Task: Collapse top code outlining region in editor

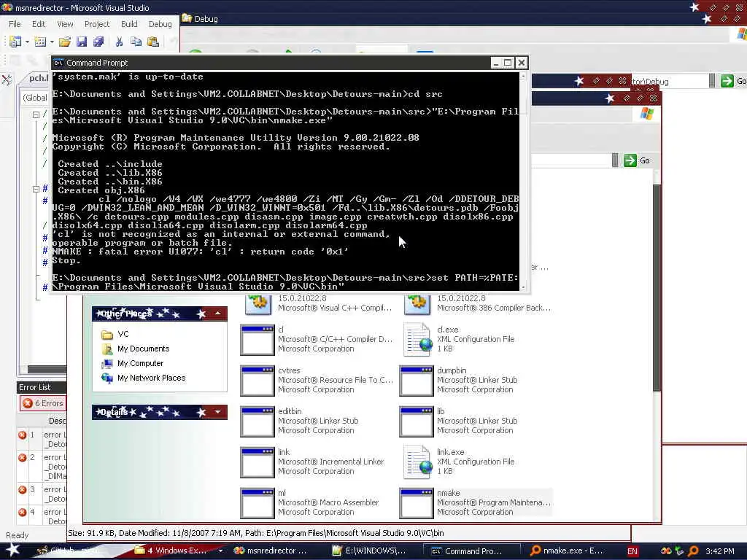Action: tap(36, 114)
